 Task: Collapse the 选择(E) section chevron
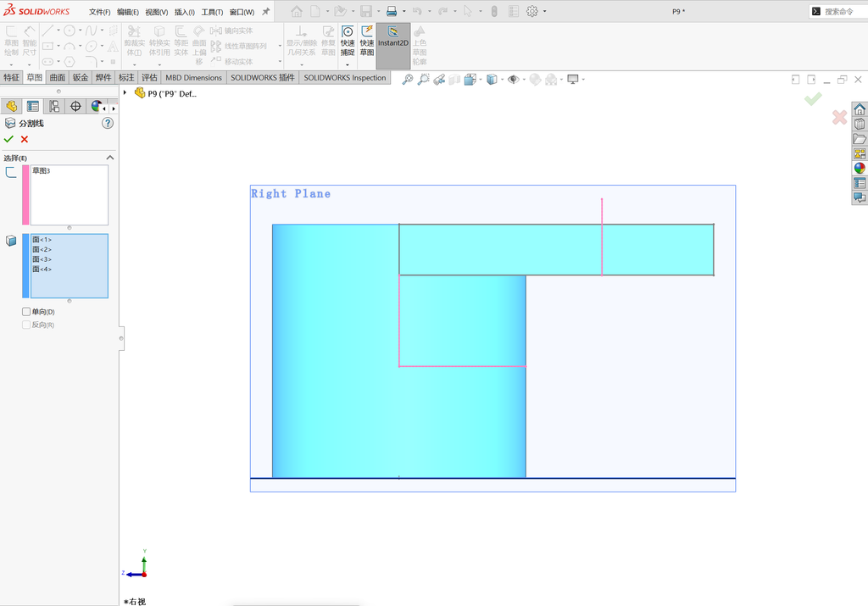[x=109, y=158]
